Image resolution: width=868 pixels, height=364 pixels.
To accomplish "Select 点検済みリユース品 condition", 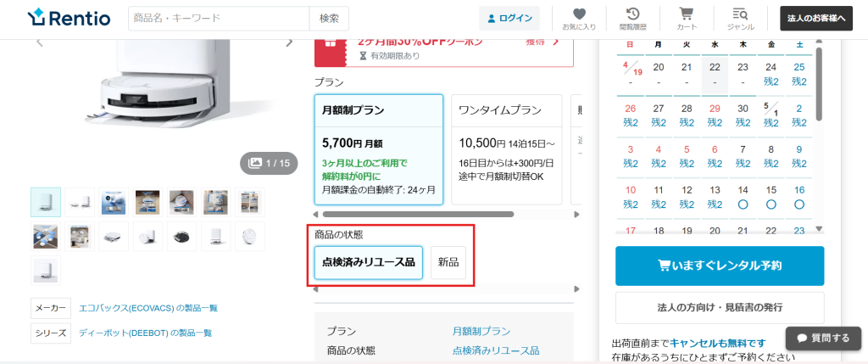I will [x=369, y=263].
